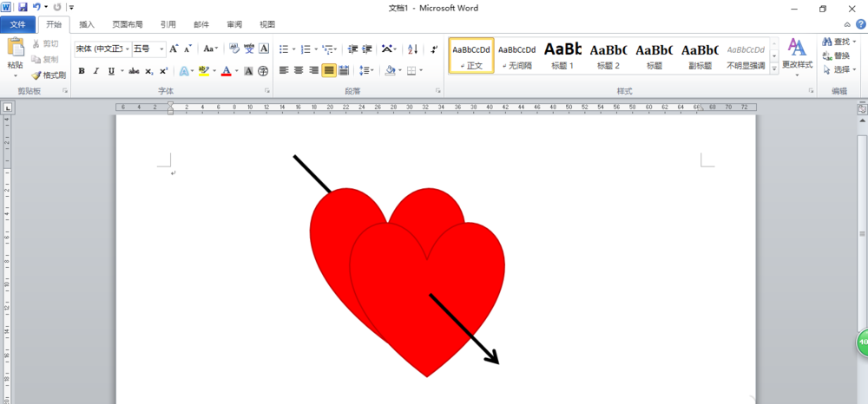The width and height of the screenshot is (868, 404).
Task: Click the Show/Hide paragraph marks icon
Action: tap(434, 49)
